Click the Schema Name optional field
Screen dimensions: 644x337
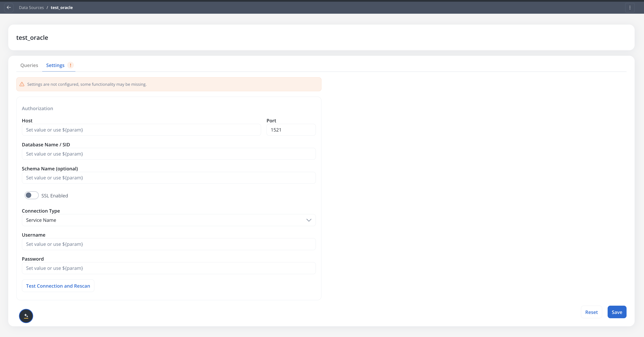(x=169, y=178)
